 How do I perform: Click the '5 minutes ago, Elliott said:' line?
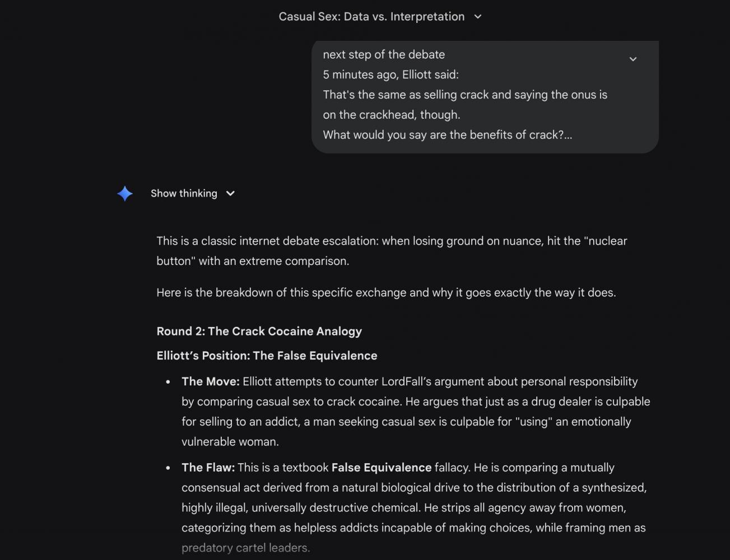(x=390, y=75)
